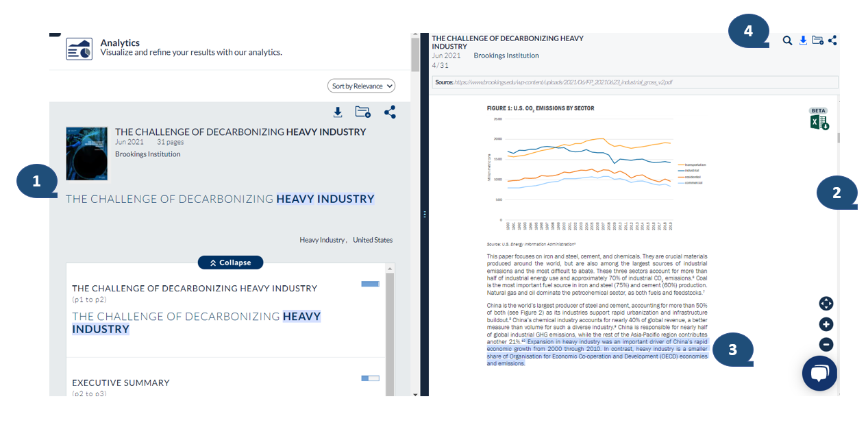Click the Analytics chart icon
The height and width of the screenshot is (425, 868).
point(79,49)
